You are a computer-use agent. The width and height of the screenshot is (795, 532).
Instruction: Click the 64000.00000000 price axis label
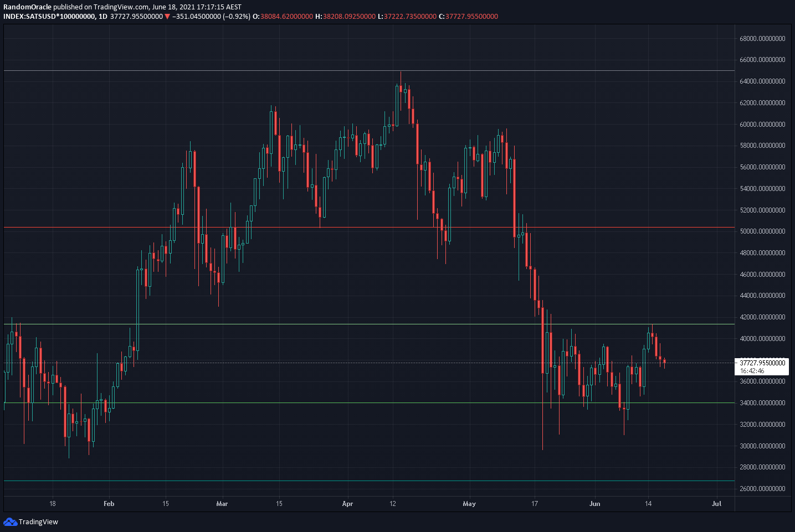(762, 81)
